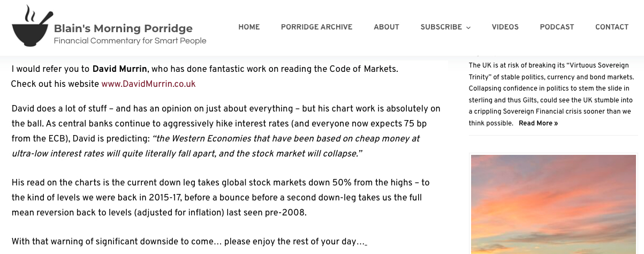Open the PORRIDGE ARCHIVE menu item
The image size is (644, 254).
tap(316, 27)
